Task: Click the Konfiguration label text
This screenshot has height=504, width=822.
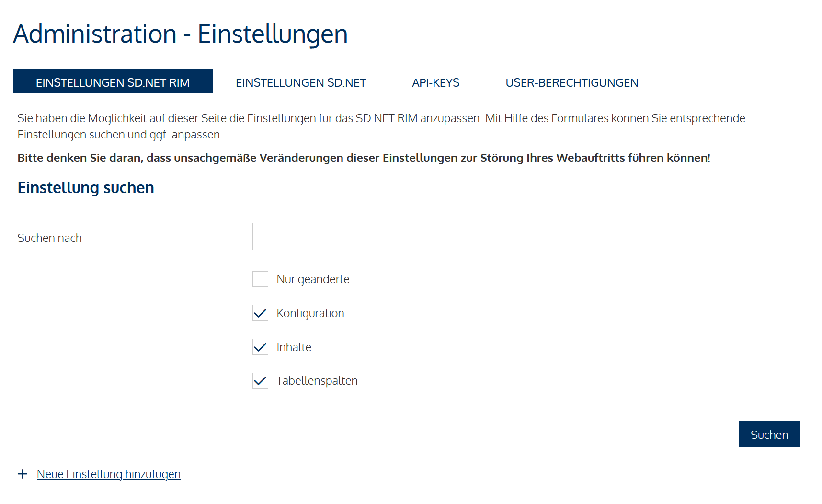Action: (x=310, y=313)
